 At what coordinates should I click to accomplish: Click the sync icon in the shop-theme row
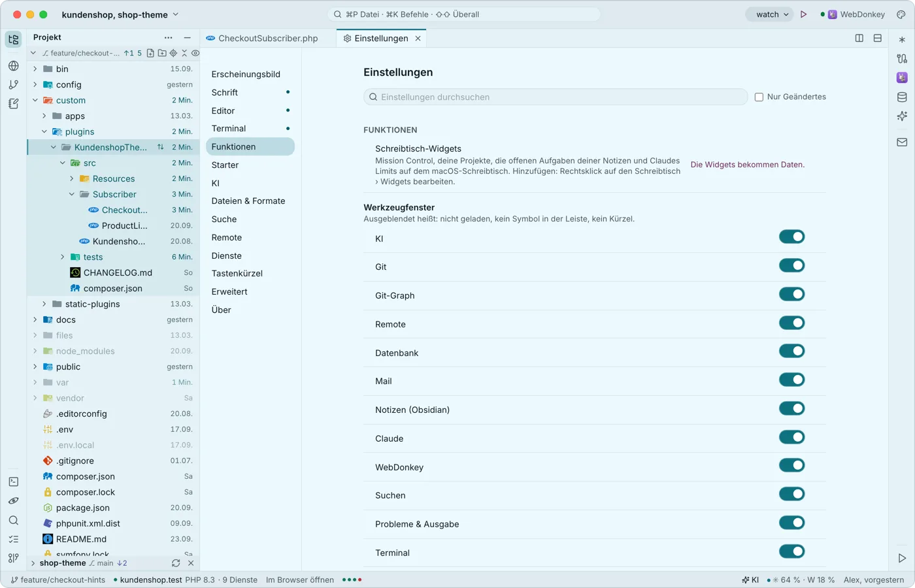(x=176, y=563)
